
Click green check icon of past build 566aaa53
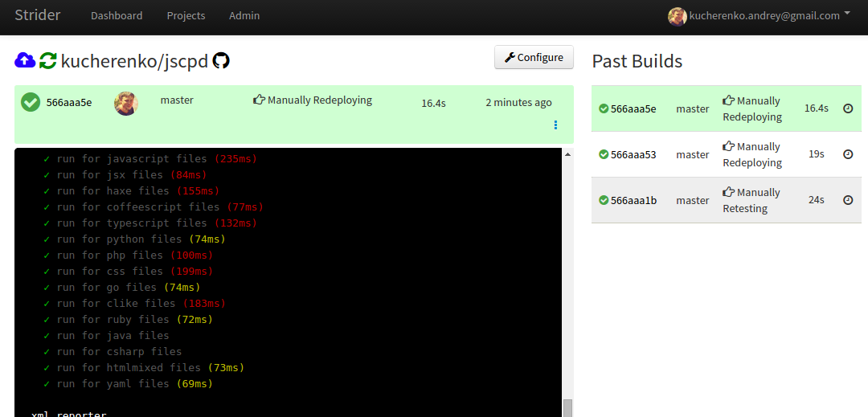point(604,154)
